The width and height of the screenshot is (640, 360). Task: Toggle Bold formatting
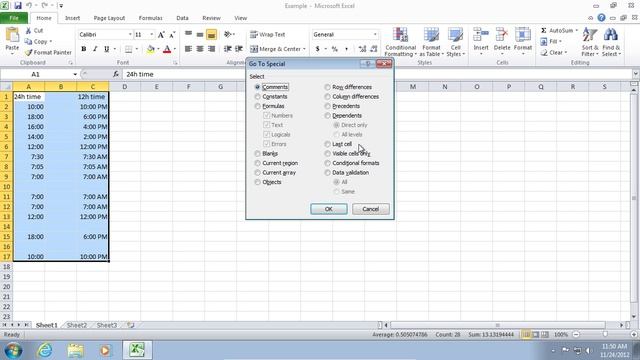(84, 49)
